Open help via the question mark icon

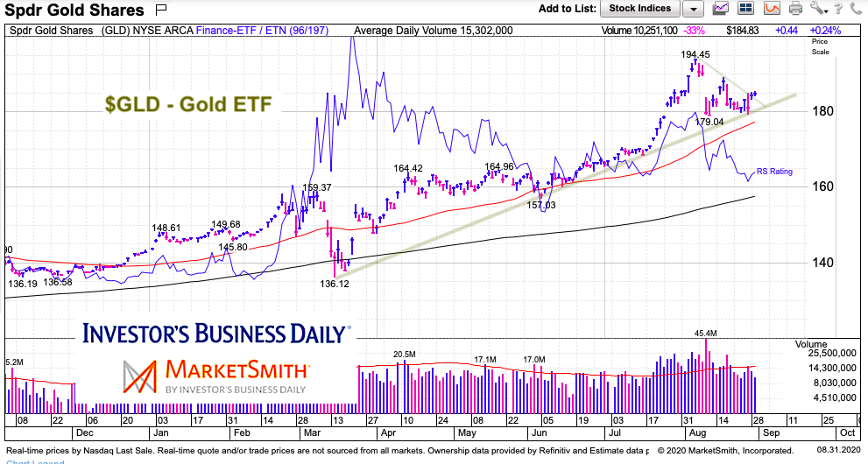point(839,8)
